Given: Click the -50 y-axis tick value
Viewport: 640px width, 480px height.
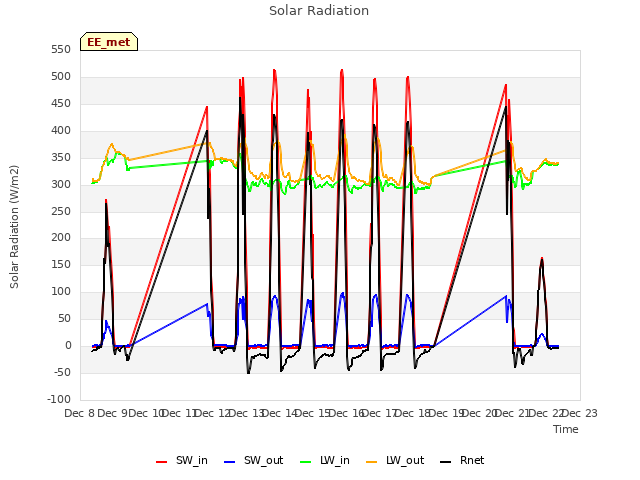Looking at the screenshot, I should (x=62, y=372).
